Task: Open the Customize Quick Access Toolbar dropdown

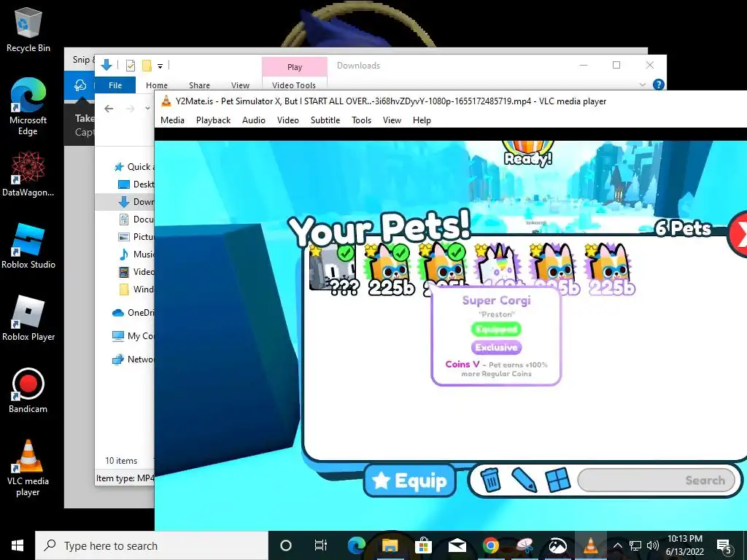Action: pyautogui.click(x=160, y=66)
